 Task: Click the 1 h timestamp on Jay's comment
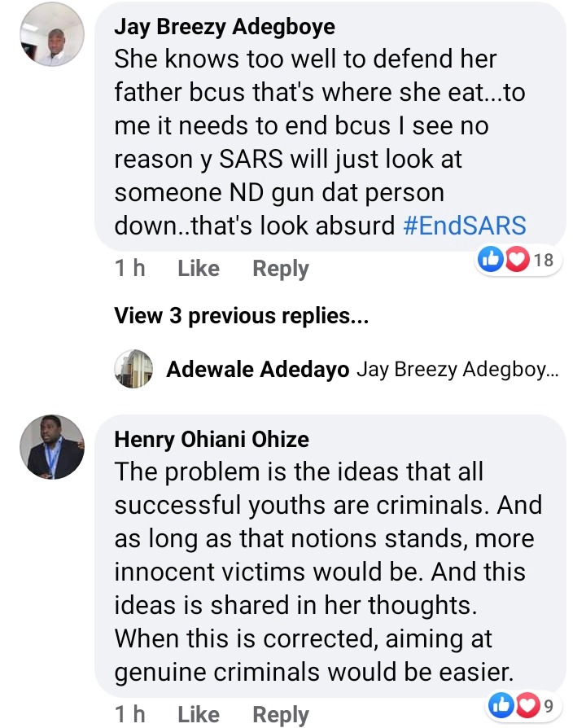click(129, 268)
